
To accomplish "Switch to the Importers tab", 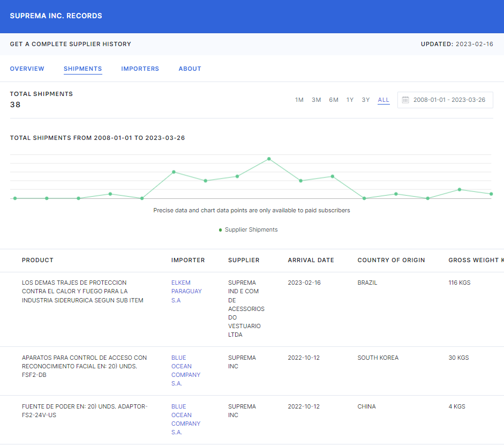I will tap(140, 69).
